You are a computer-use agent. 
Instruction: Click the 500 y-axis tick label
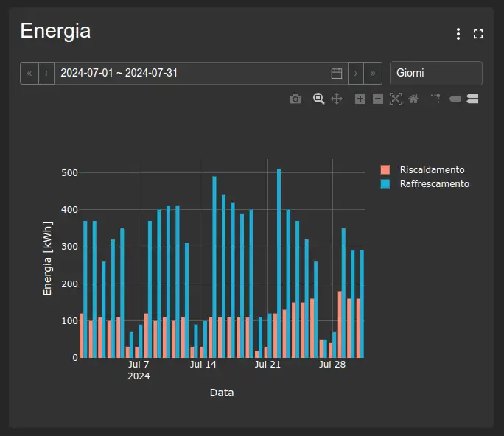(x=70, y=173)
